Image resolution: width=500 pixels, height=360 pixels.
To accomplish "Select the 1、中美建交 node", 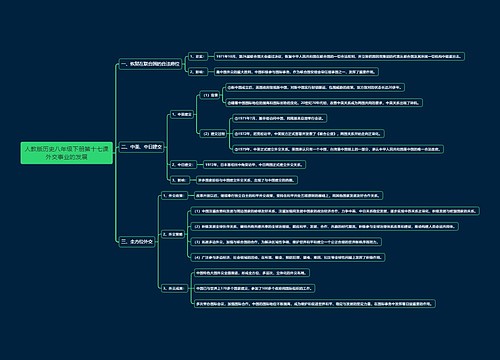I will click(182, 114).
